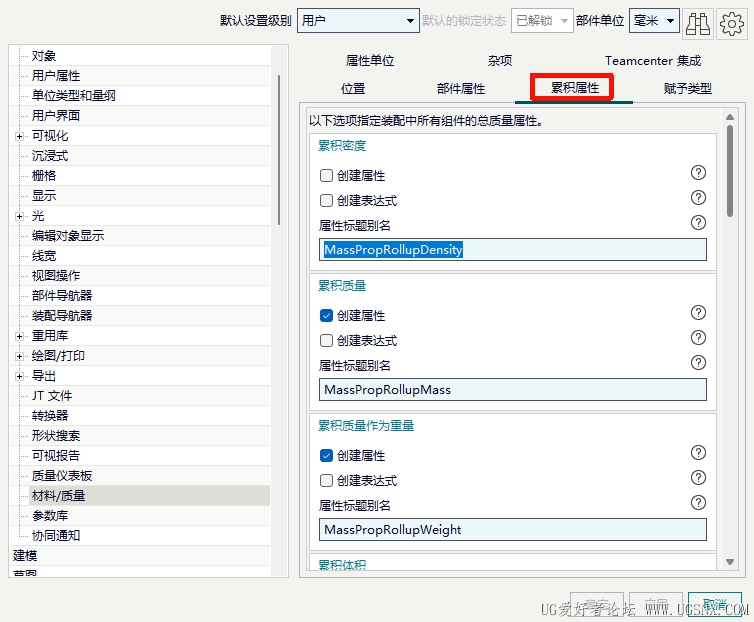Switch to the 属性单位 tab
Viewport: 754px width, 622px height.
[x=370, y=61]
